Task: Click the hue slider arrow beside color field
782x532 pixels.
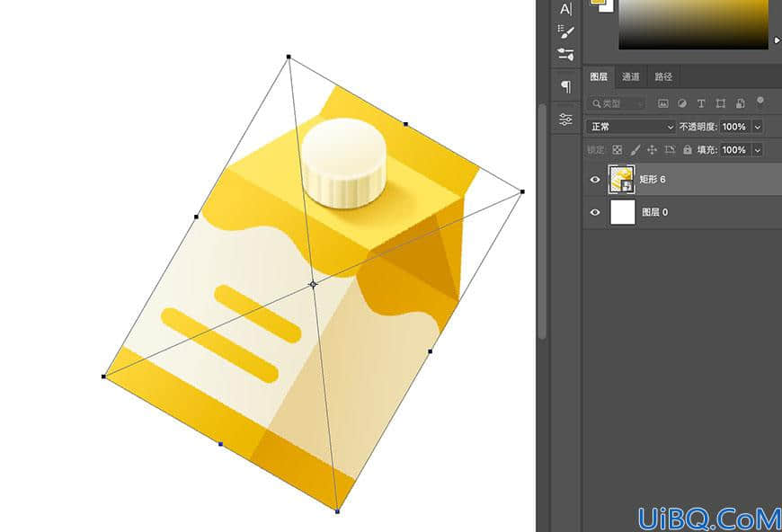Action: [x=776, y=40]
